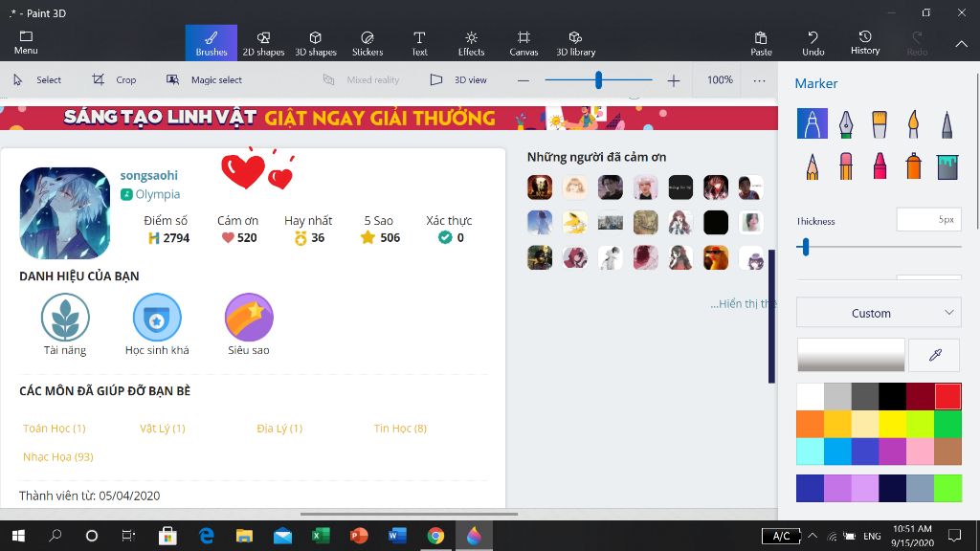Open the Effects tab
The width and height of the screenshot is (980, 551).
(x=471, y=43)
